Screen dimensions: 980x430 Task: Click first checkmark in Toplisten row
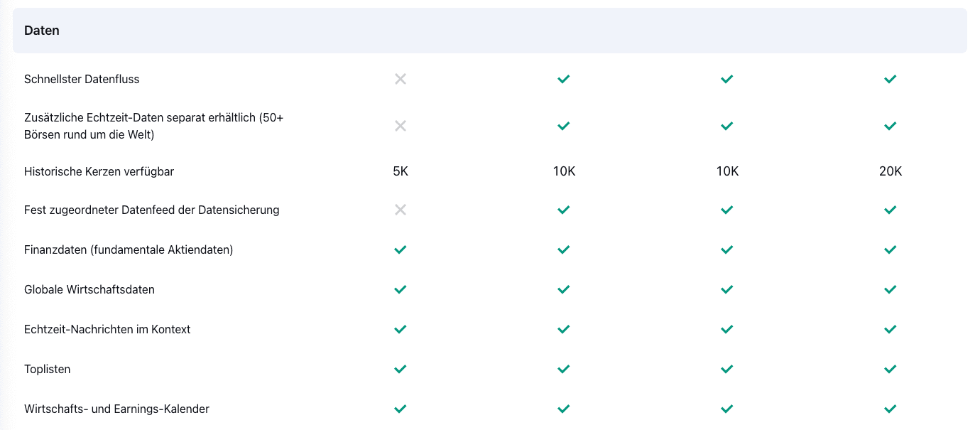point(401,369)
